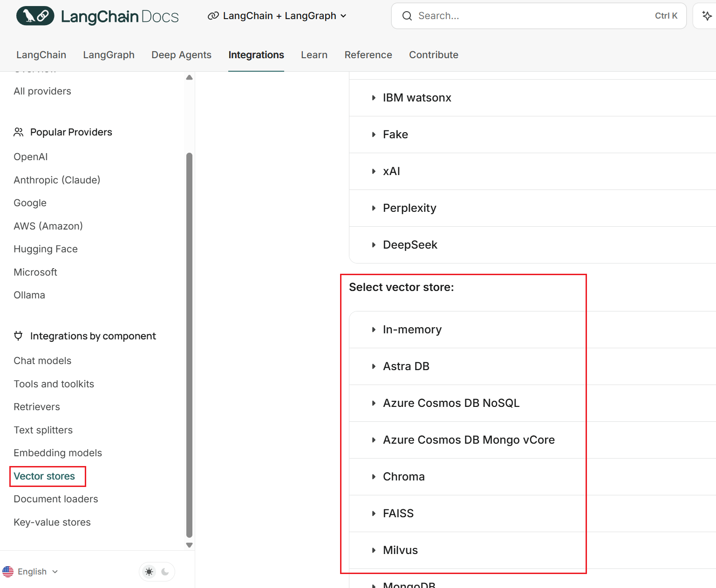
Task: Expand the xAI section
Action: coord(532,171)
